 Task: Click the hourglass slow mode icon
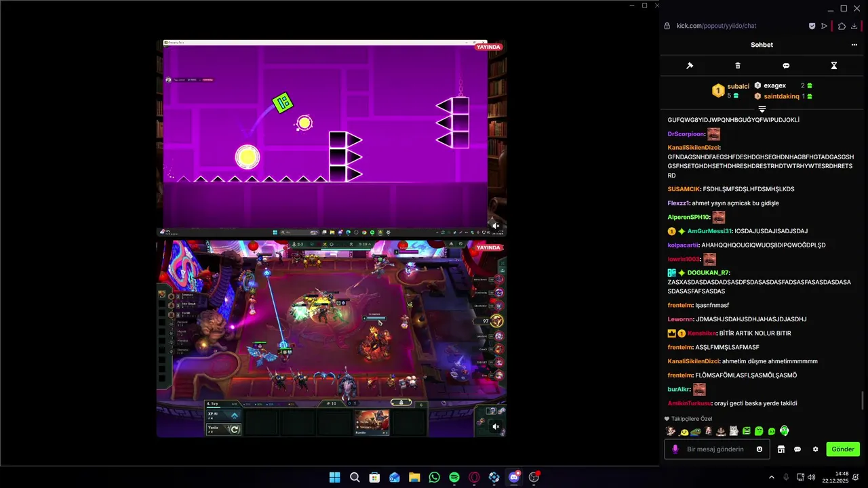(x=834, y=66)
